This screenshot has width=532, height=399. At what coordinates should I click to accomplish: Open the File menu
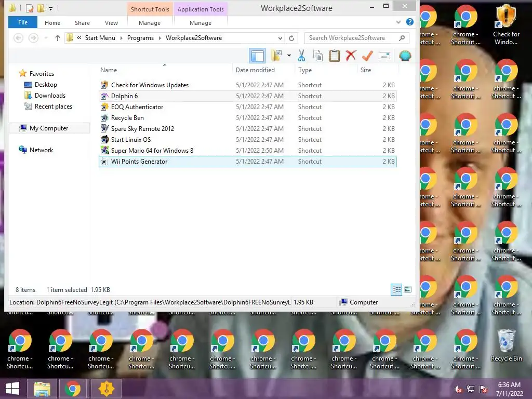click(x=23, y=22)
